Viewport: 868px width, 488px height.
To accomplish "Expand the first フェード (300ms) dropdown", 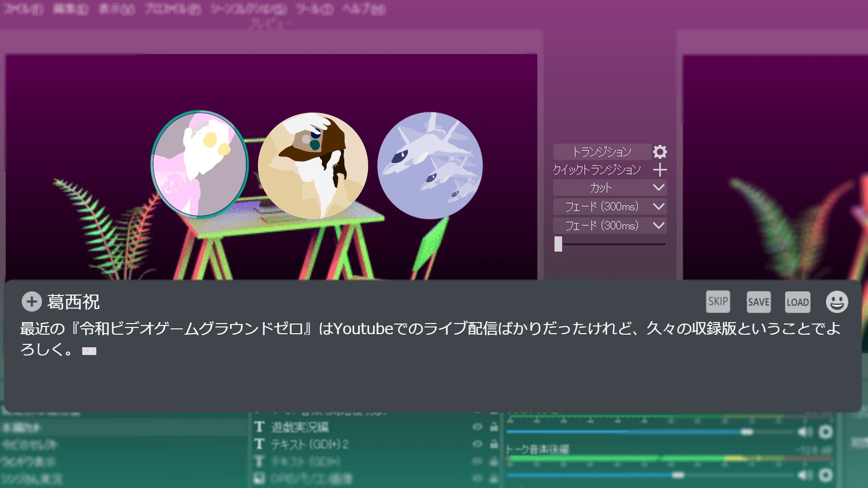I will tap(610, 207).
